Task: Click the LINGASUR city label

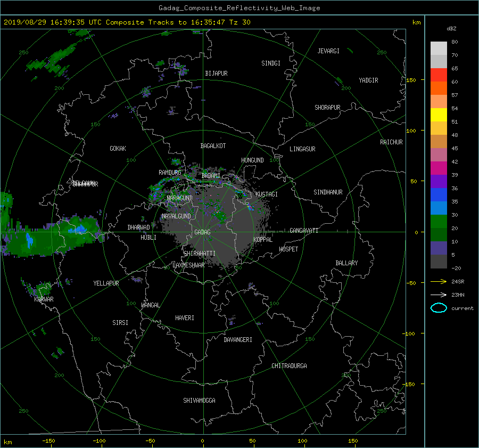Action: pos(302,149)
